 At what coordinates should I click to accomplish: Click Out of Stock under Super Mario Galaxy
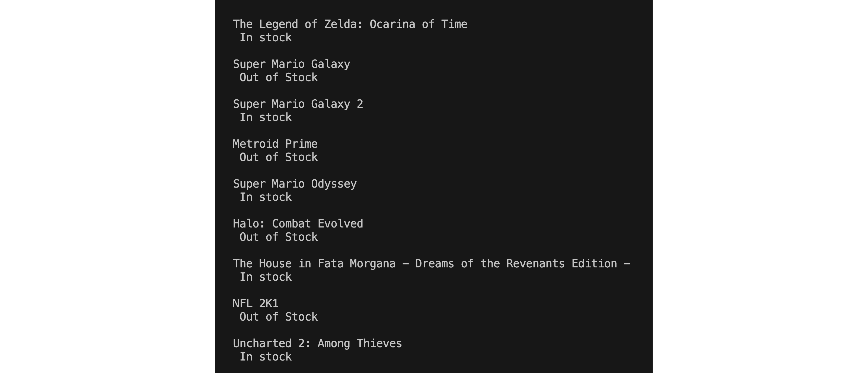pyautogui.click(x=279, y=78)
